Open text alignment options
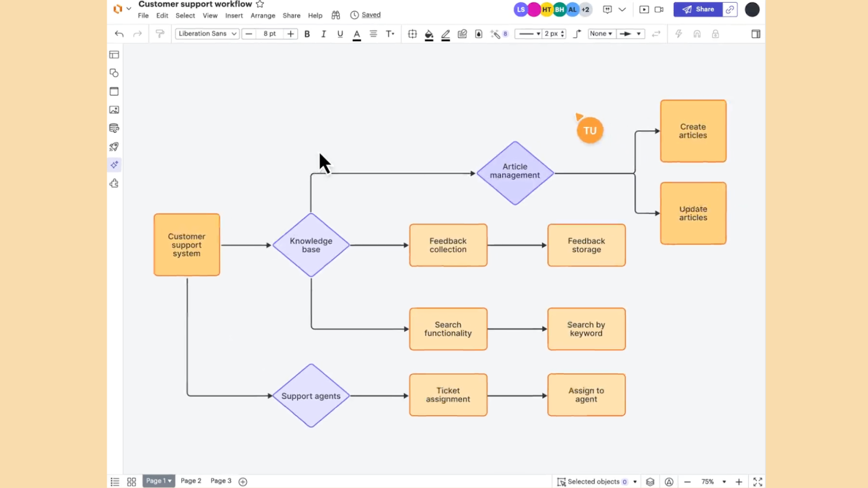This screenshot has width=868, height=488. click(x=373, y=34)
